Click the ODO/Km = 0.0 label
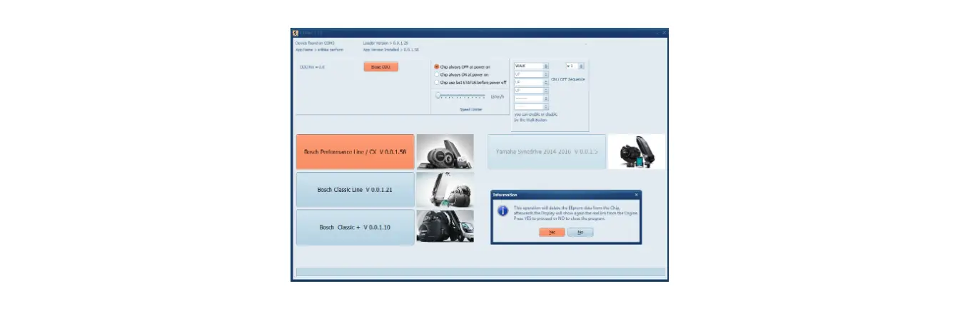Image resolution: width=980 pixels, height=324 pixels. tap(312, 67)
